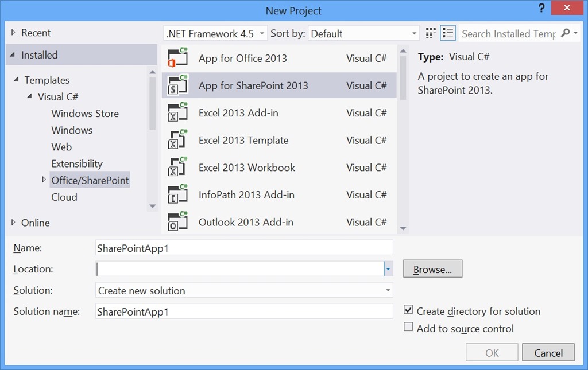
Task: Expand the Office/SharePoint tree node
Action: [44, 180]
